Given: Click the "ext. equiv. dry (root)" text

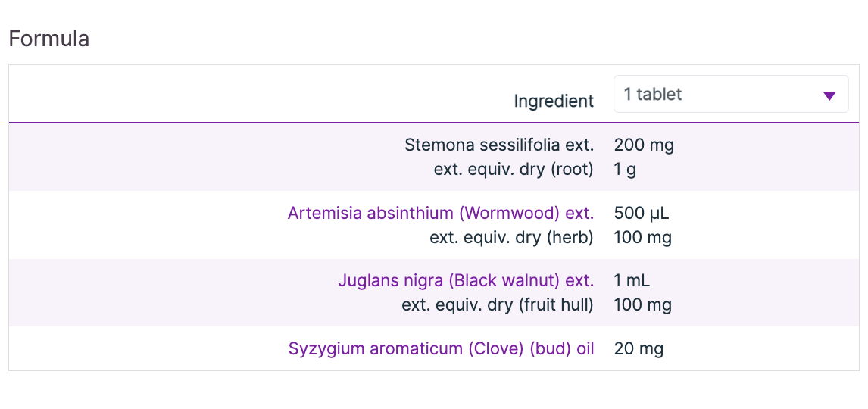Looking at the screenshot, I should 514,169.
